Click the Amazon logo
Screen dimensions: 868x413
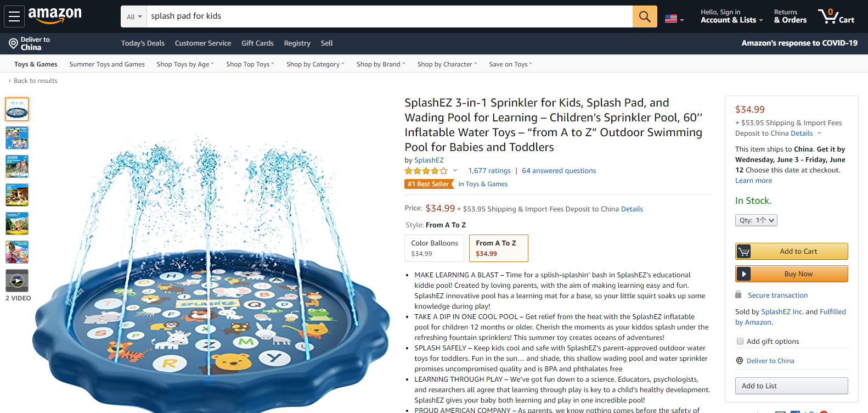point(55,15)
